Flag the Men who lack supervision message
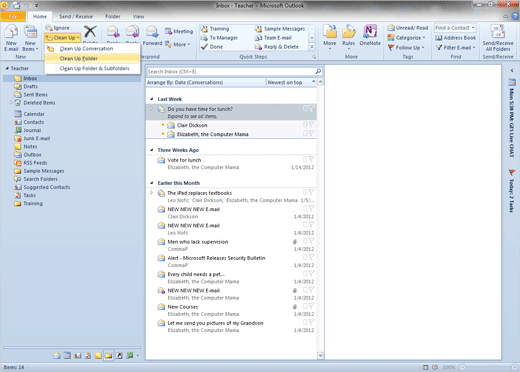 click(x=311, y=241)
